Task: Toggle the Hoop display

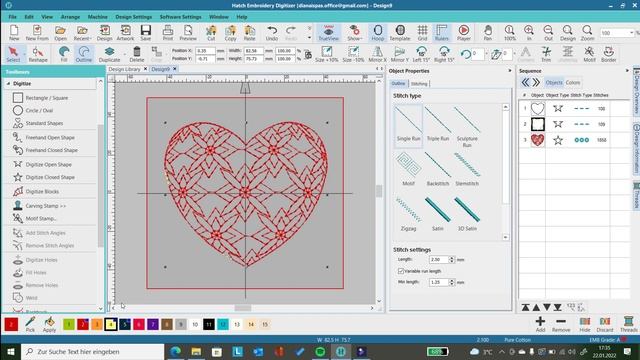Action: coord(378,33)
